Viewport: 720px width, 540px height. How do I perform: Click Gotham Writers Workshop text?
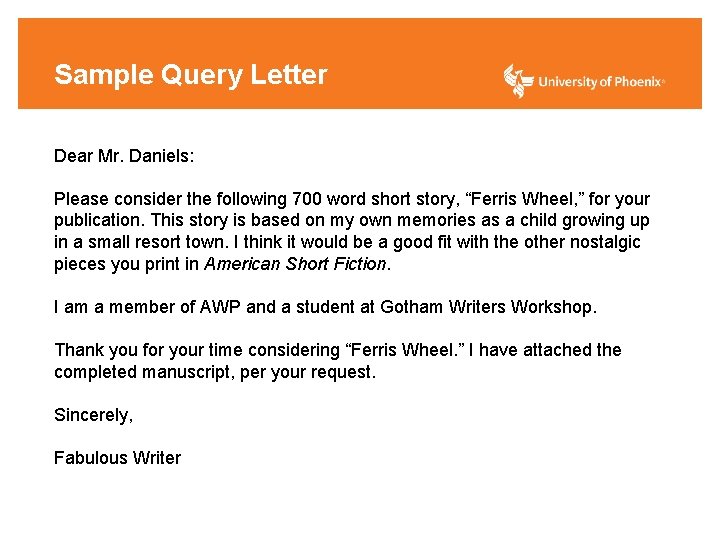[x=488, y=307]
